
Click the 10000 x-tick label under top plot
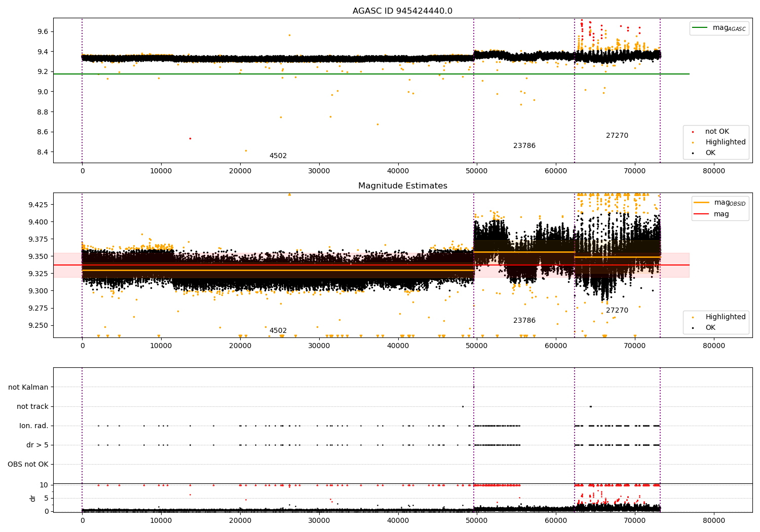[x=161, y=171]
